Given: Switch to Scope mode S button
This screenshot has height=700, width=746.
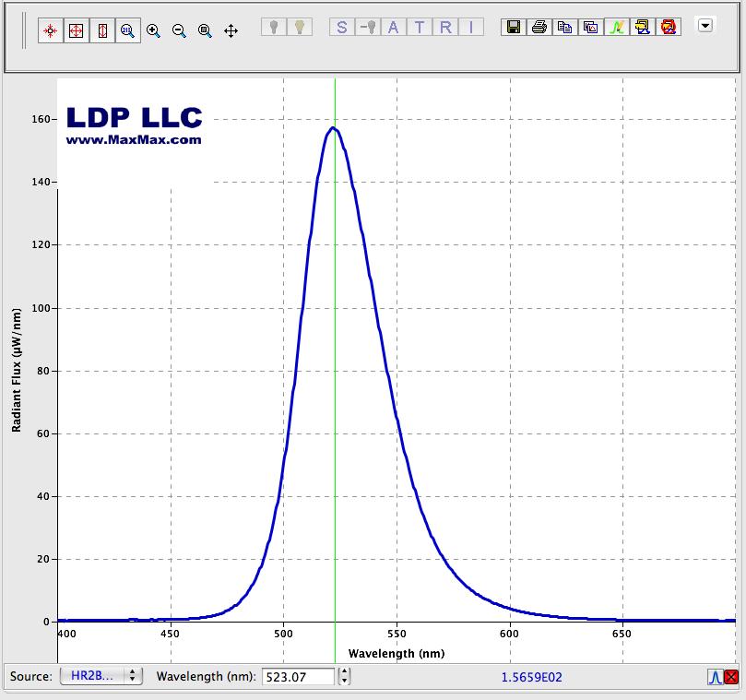Looking at the screenshot, I should click(341, 27).
